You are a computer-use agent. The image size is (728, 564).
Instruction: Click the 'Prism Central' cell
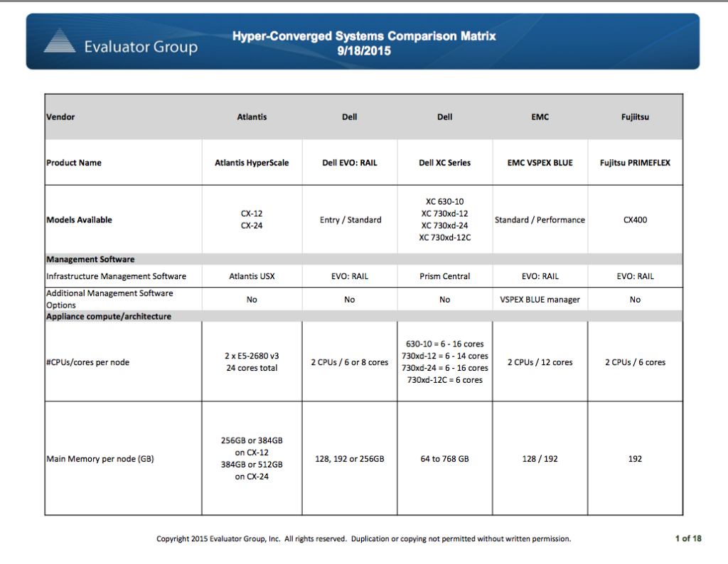click(445, 276)
